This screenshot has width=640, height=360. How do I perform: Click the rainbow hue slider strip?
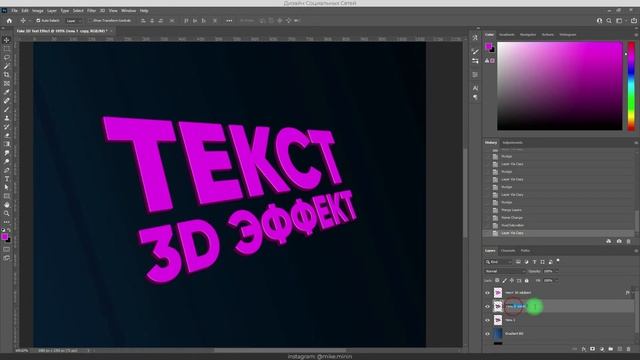(631, 86)
